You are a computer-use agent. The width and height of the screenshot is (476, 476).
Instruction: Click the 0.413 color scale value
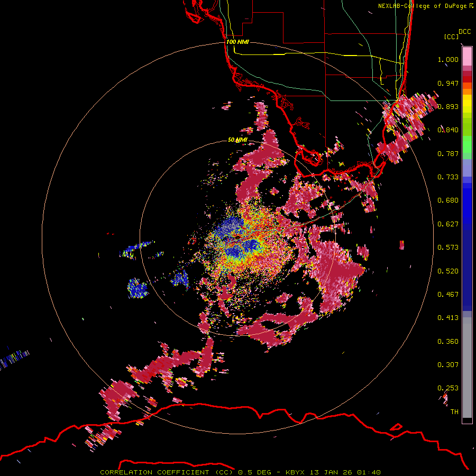(448, 318)
